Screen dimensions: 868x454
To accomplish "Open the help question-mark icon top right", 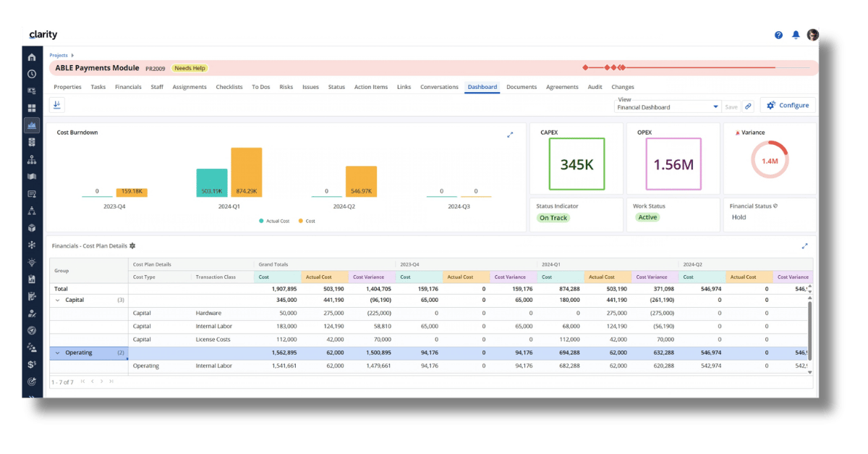I will [778, 34].
